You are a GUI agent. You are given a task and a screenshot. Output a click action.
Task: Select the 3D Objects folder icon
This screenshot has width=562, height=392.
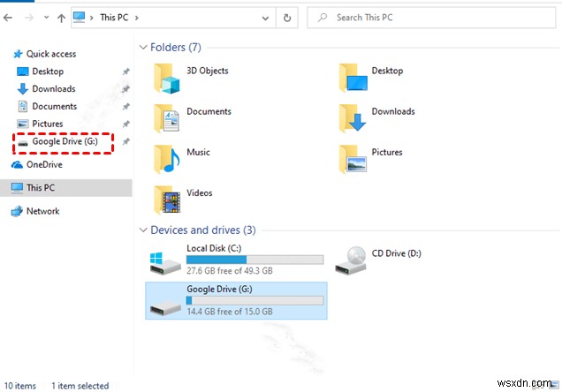click(x=167, y=79)
